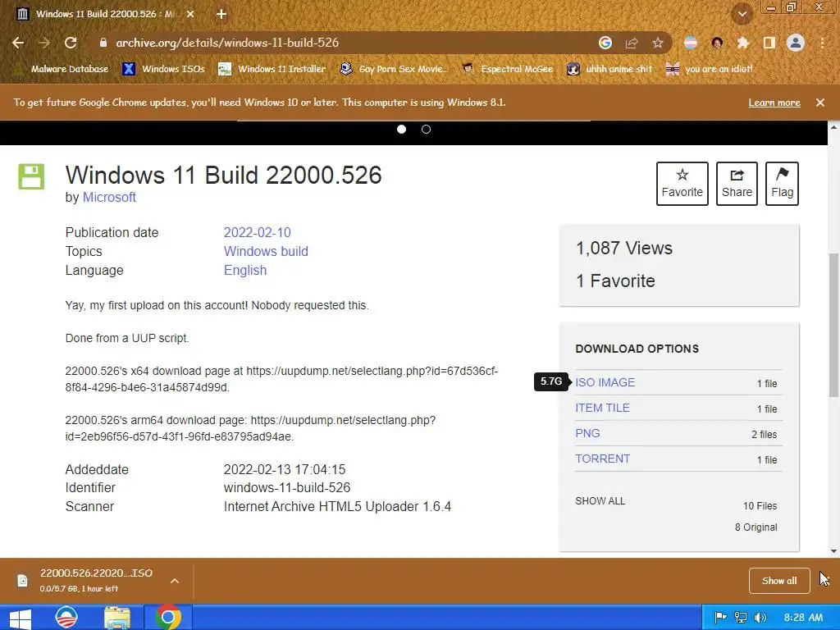Click the 8:28 AM clock
Image resolution: width=840 pixels, height=630 pixels.
pyautogui.click(x=803, y=618)
